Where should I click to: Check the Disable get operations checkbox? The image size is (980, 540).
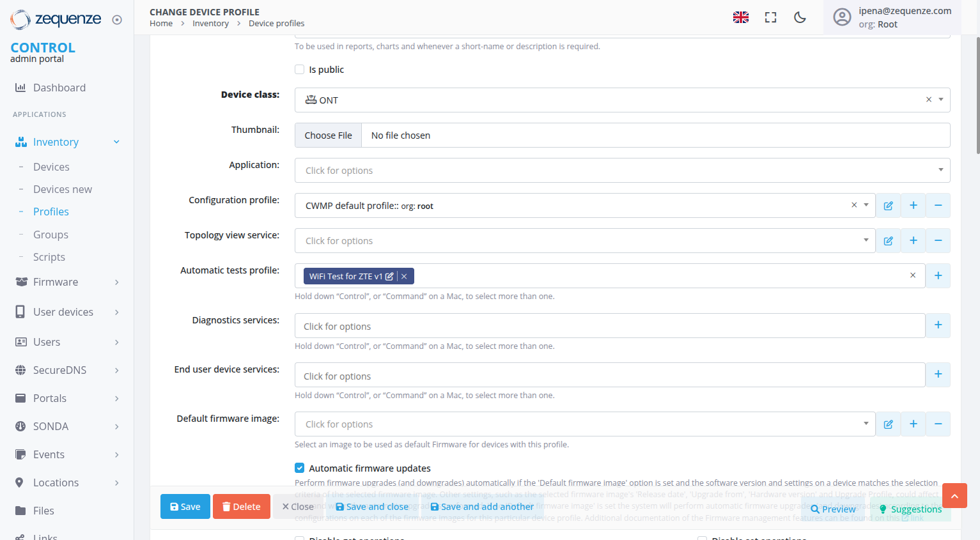tap(299, 538)
